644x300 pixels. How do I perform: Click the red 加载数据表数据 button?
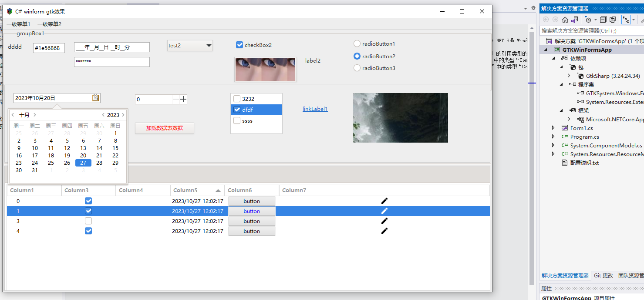[164, 128]
